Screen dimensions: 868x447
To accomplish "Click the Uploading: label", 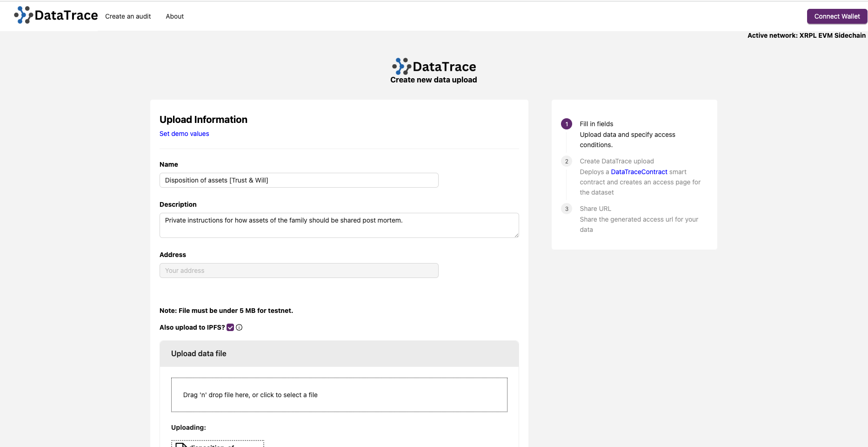I will (188, 427).
